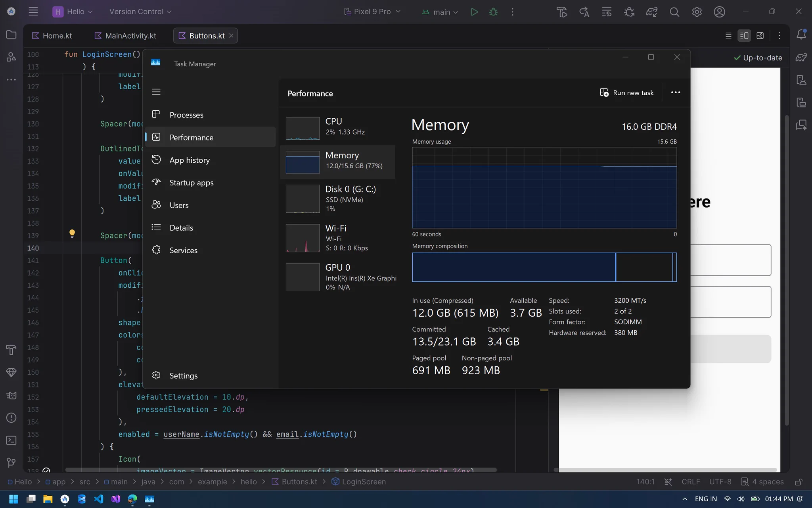Open CRLF line separator selector

pyautogui.click(x=691, y=482)
